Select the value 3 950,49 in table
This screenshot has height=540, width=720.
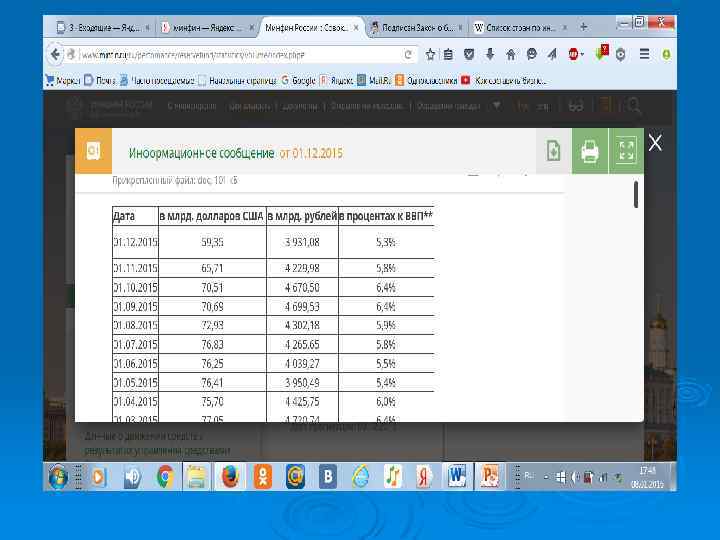pyautogui.click(x=302, y=382)
